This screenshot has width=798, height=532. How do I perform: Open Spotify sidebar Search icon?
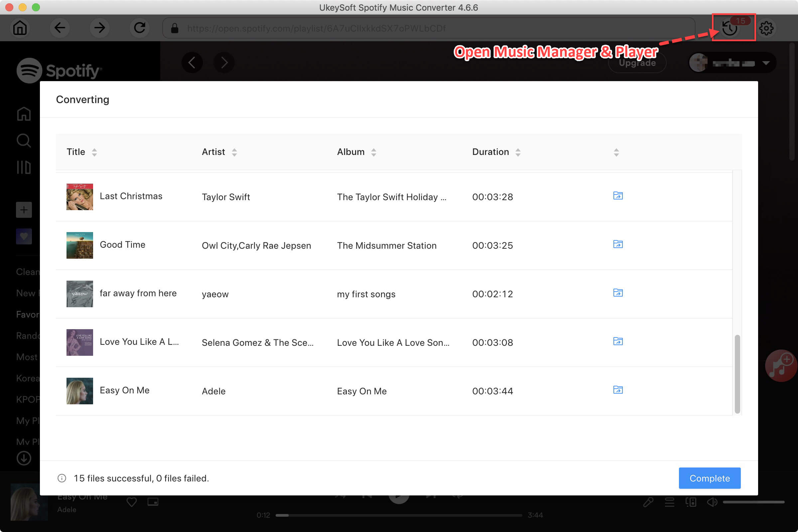(x=24, y=140)
